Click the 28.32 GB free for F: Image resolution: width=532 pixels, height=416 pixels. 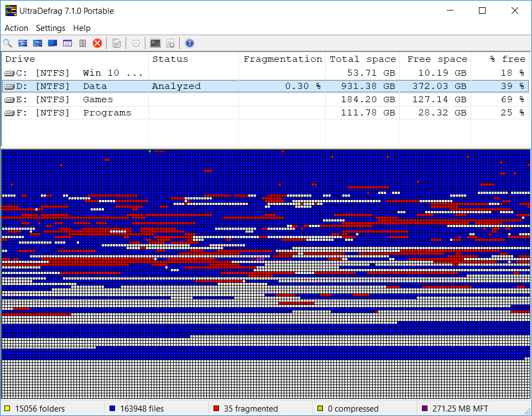(442, 113)
